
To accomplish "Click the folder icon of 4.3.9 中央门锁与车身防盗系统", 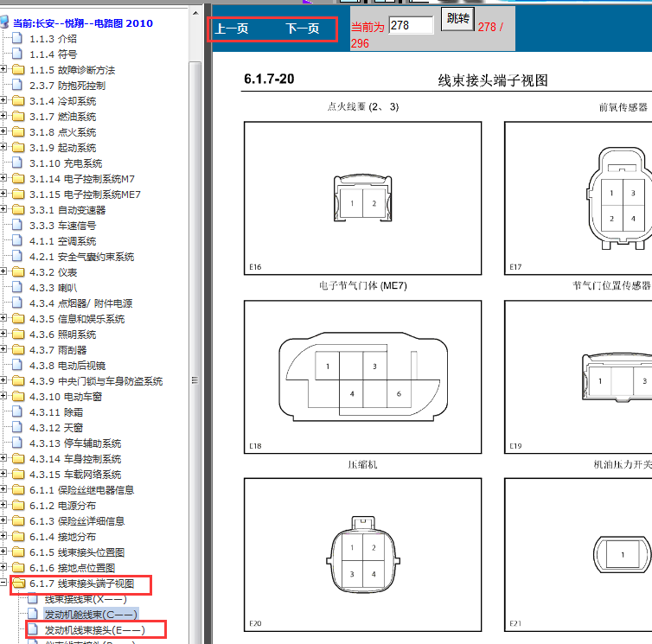I will (18, 381).
